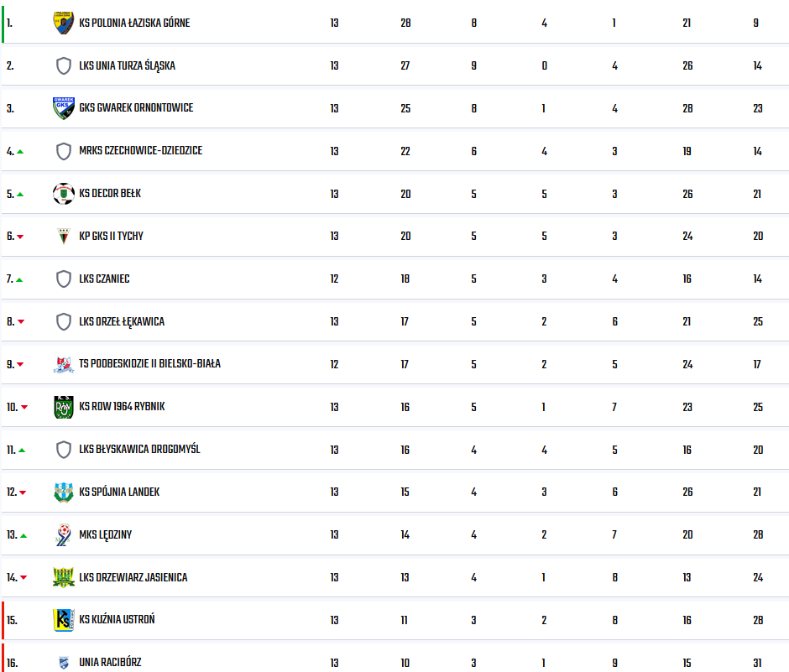
Task: Open LKS Błyskawica Drogomyśl team link
Action: click(139, 449)
